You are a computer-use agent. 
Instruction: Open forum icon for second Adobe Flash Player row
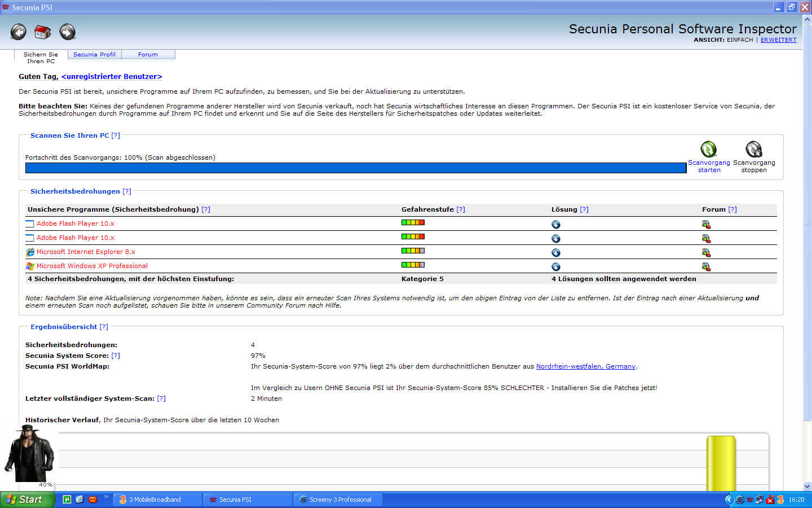706,239
